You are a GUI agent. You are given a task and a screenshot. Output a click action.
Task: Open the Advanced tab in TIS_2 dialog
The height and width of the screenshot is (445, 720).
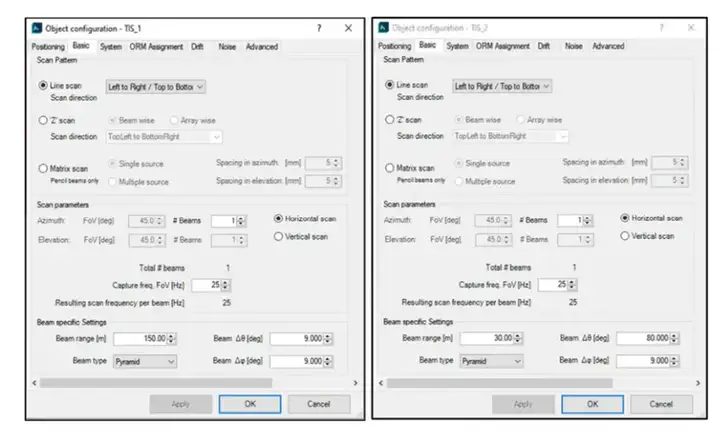[608, 46]
